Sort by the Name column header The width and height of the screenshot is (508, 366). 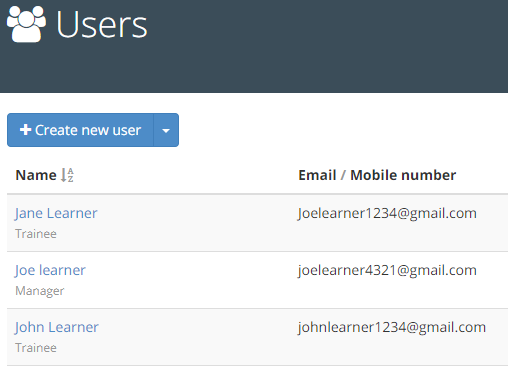(36, 175)
